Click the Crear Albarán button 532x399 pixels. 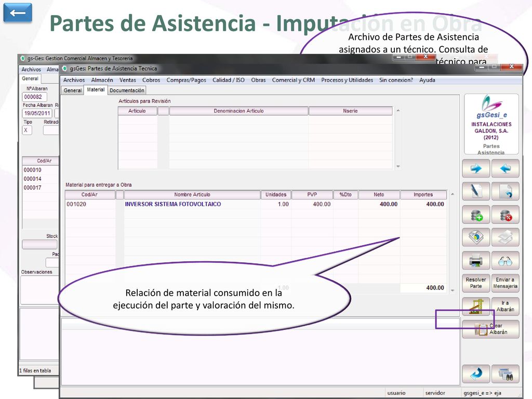tap(490, 329)
